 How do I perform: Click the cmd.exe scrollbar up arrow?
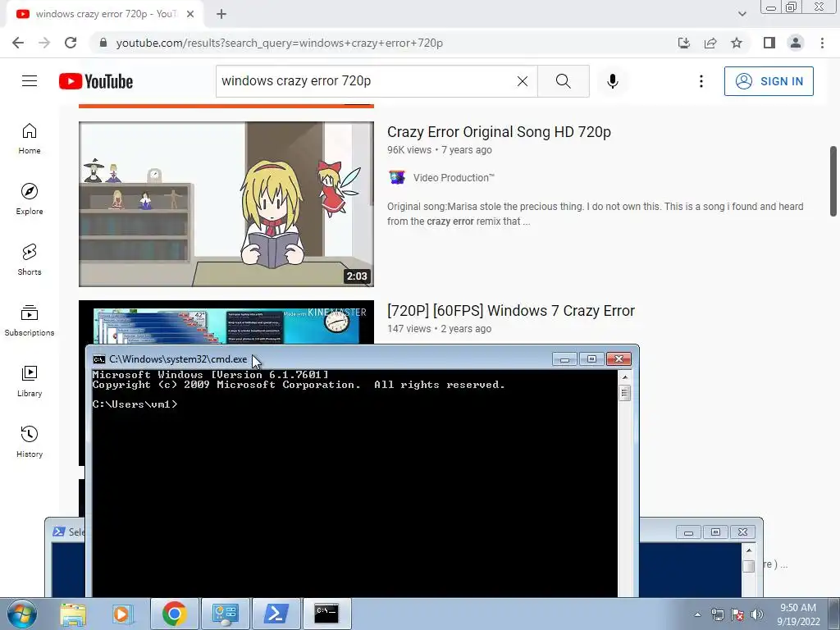pos(624,377)
